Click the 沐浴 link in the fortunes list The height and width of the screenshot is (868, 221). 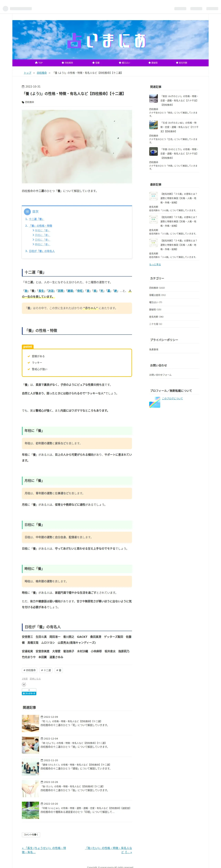coord(50,291)
